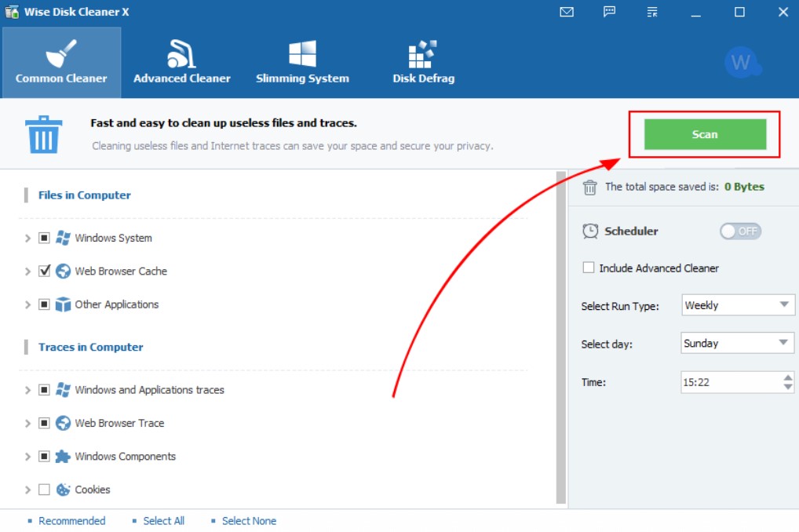Expand the Web Browser Cache node
Viewport: 799px width, 532px height.
27,271
